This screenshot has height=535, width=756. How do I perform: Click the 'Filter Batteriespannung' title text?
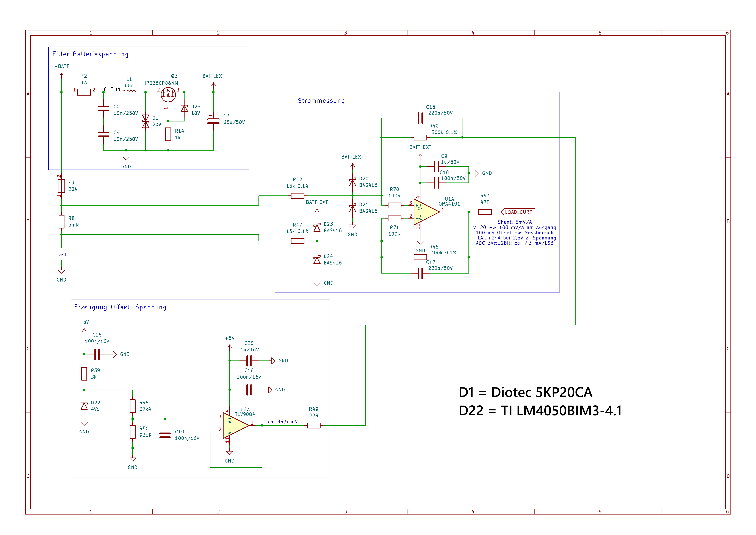tap(90, 54)
